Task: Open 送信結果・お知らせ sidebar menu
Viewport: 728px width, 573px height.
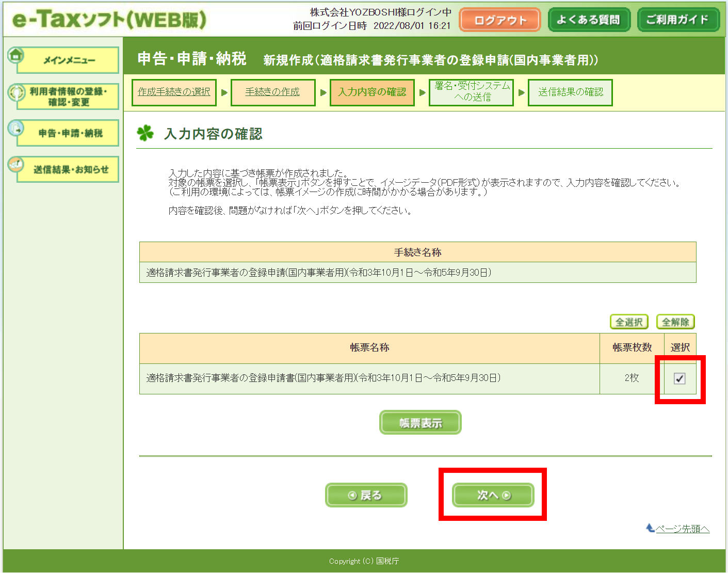Action: [x=68, y=169]
